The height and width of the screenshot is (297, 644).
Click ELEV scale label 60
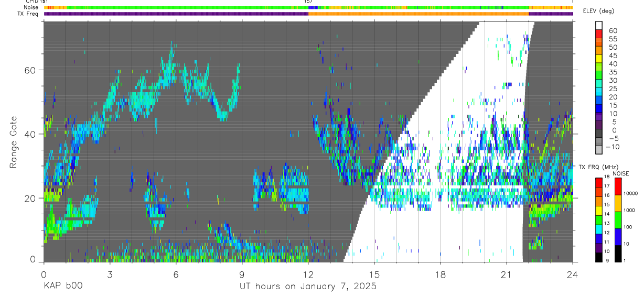[612, 30]
